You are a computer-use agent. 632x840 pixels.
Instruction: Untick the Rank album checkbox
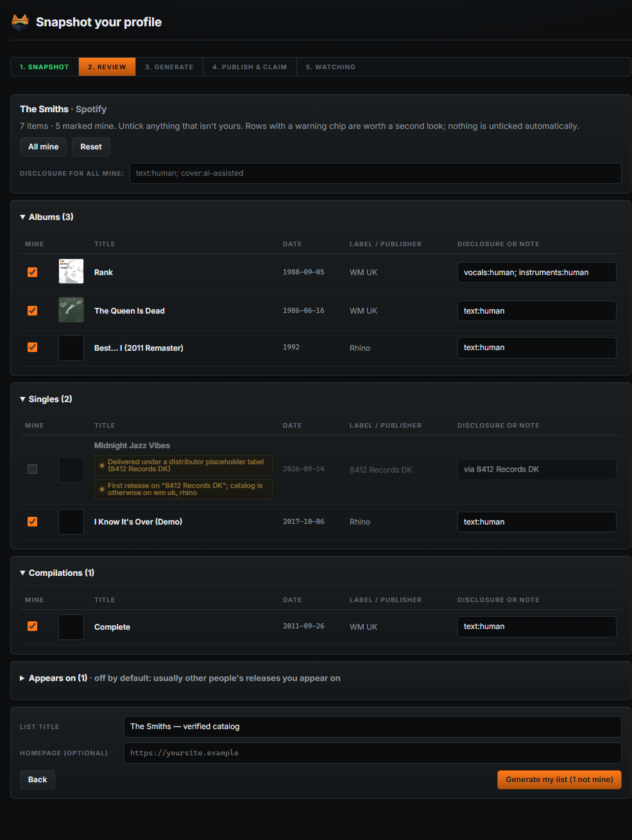click(x=32, y=272)
